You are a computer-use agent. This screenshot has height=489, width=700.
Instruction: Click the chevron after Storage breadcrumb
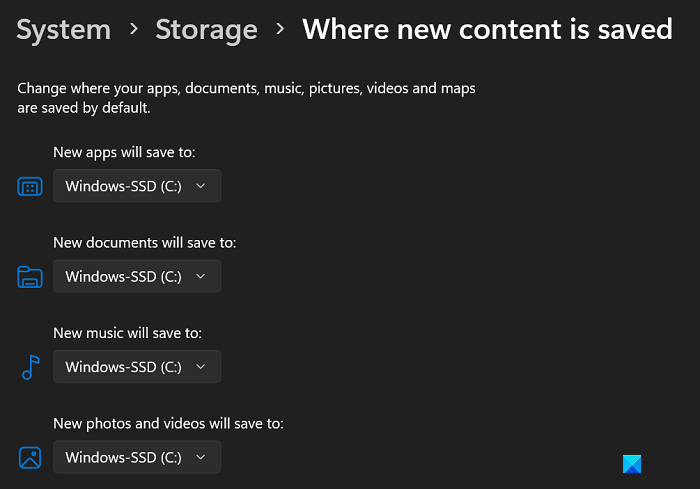pos(281,30)
